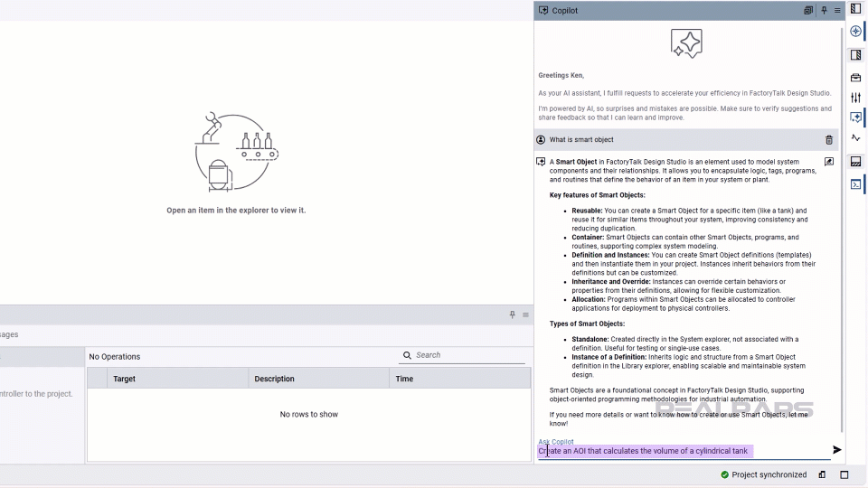Viewport: 868px width, 488px height.
Task: Click the Project synchronized status text
Action: 769,474
